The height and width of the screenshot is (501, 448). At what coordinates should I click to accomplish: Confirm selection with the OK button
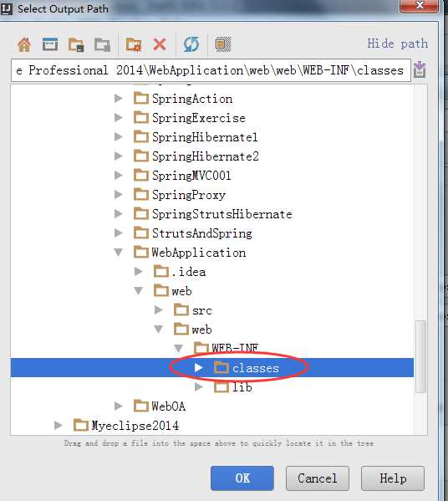point(242,478)
